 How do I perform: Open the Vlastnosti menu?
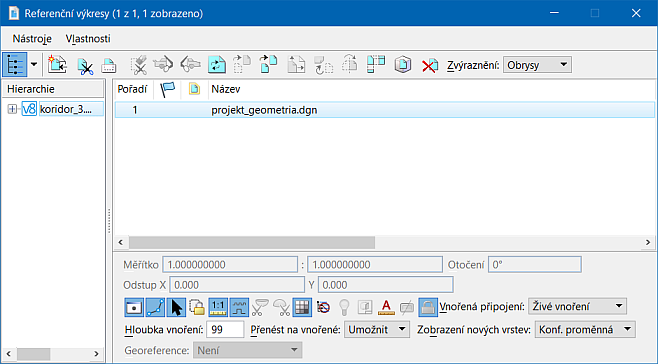[88, 39]
